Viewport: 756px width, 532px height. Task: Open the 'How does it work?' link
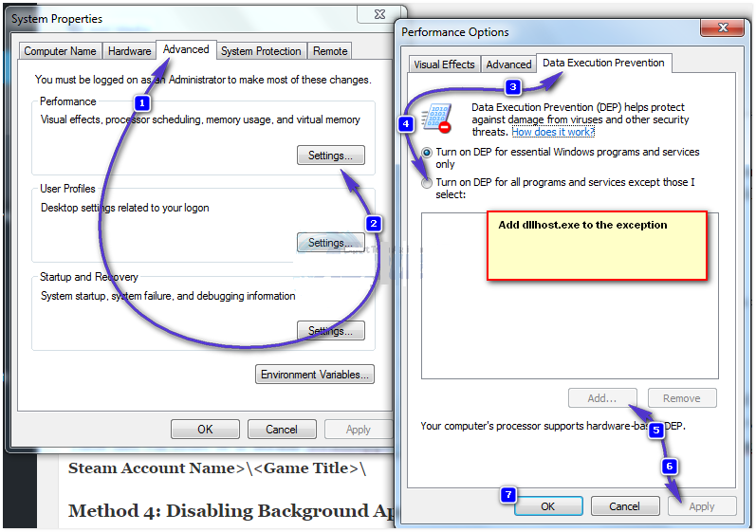[x=553, y=133]
